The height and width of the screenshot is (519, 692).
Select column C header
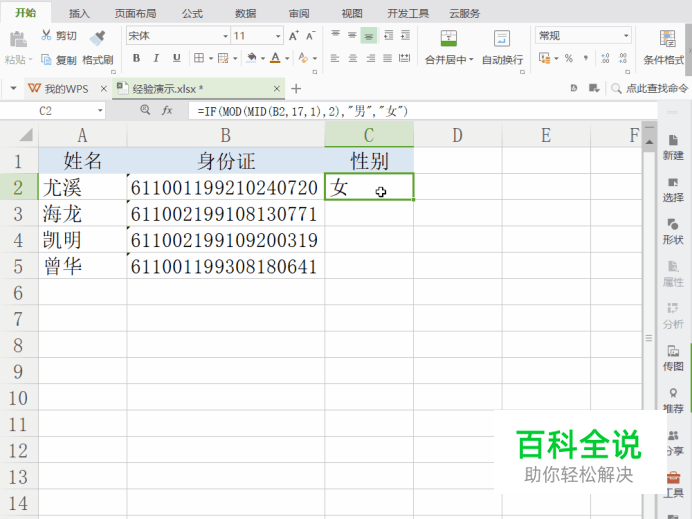point(369,135)
